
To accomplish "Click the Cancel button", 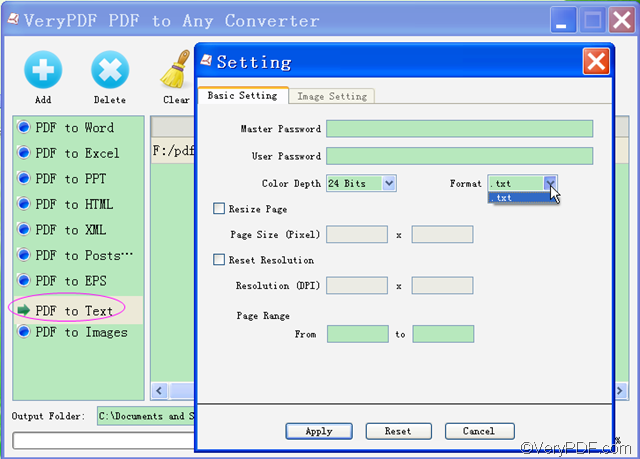I will click(x=479, y=431).
